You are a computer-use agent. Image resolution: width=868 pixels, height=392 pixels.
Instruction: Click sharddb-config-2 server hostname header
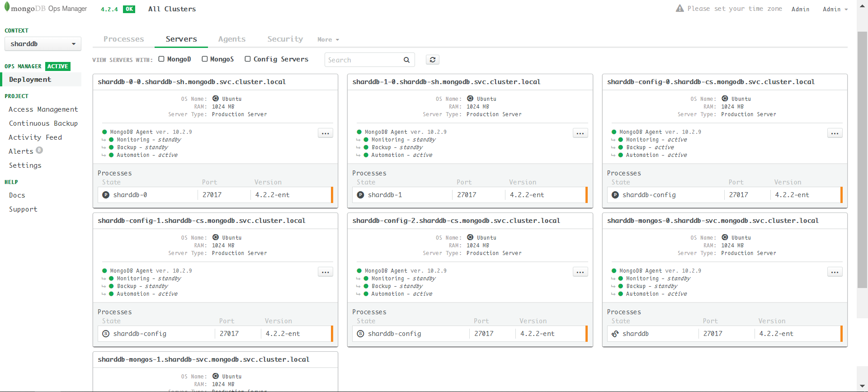coord(456,221)
